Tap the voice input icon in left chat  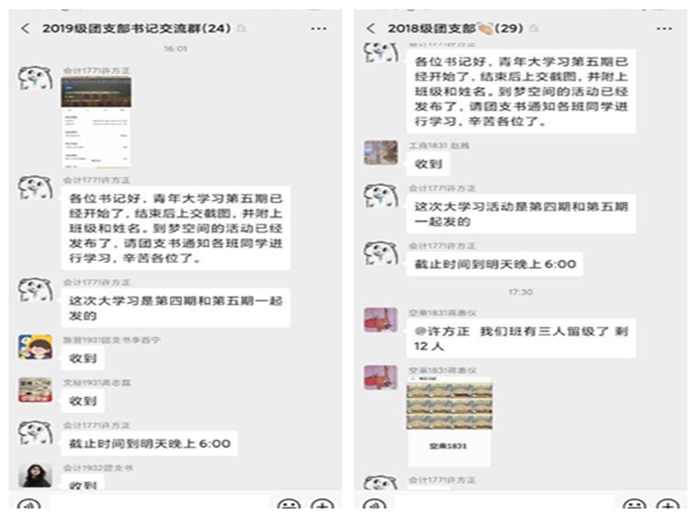pos(29,504)
